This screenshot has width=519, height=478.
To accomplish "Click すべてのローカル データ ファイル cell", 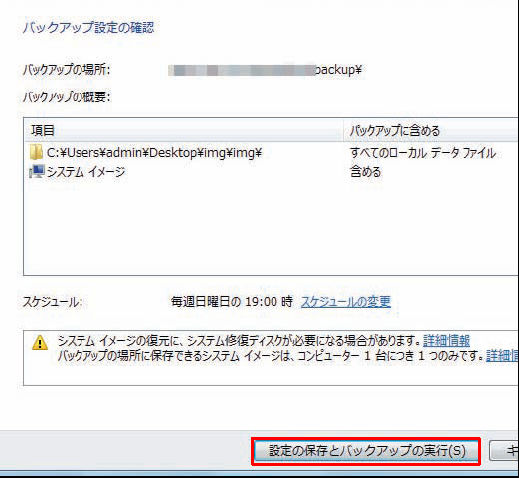I will tap(423, 153).
